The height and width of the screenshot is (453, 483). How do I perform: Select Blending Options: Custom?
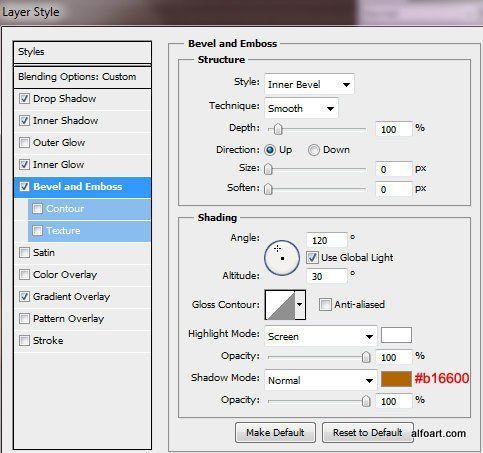82,77
